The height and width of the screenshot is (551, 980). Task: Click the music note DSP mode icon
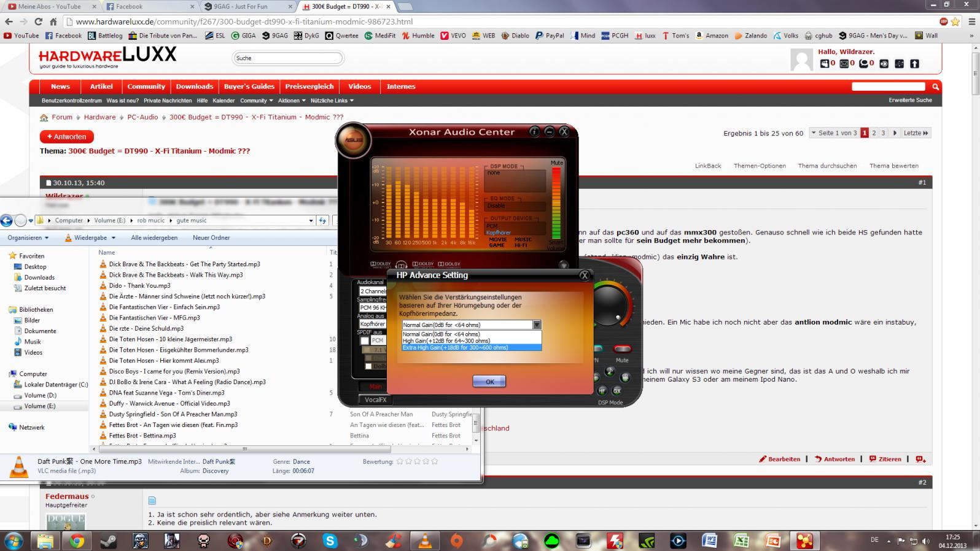pos(610,371)
